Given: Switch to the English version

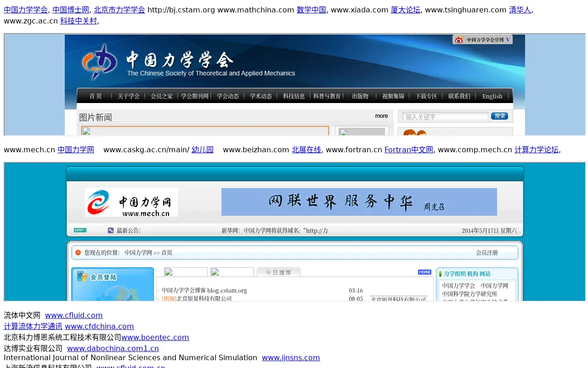Looking at the screenshot, I should (x=492, y=96).
